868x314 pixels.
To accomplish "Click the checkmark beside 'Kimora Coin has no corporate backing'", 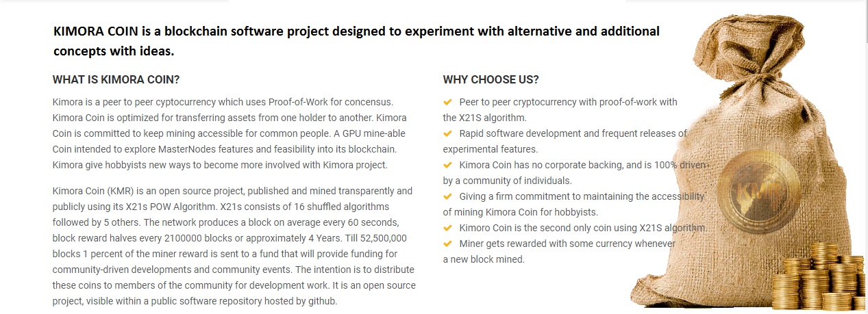I will point(447,165).
